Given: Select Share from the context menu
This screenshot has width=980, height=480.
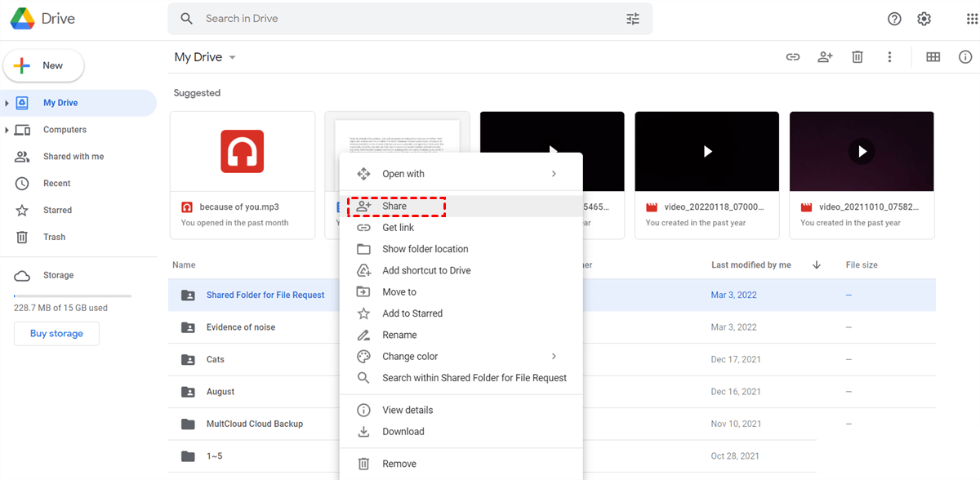Looking at the screenshot, I should (x=396, y=207).
